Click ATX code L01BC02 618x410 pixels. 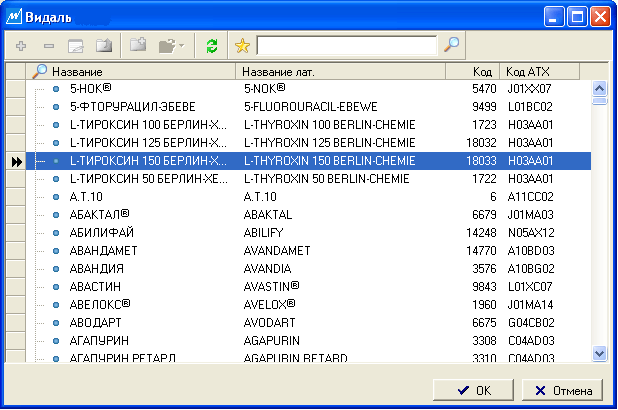coord(530,107)
